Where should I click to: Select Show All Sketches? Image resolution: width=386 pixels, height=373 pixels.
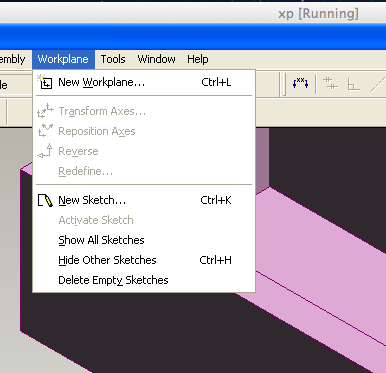pyautogui.click(x=144, y=240)
